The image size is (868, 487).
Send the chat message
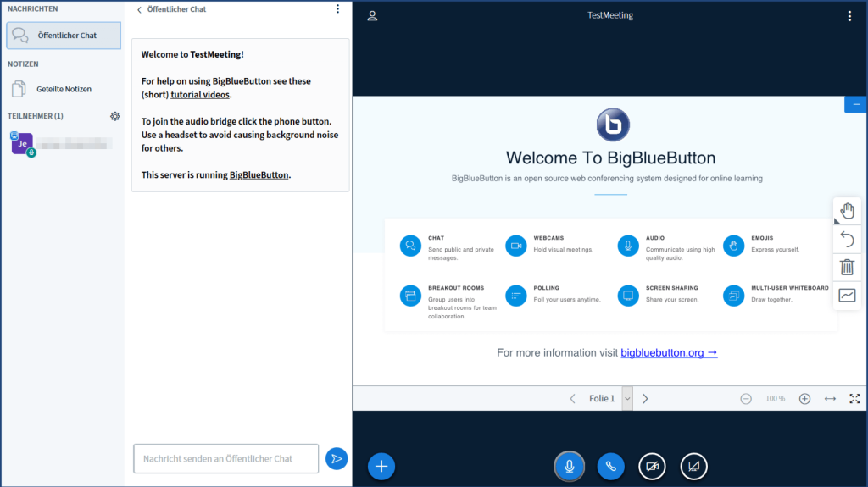click(x=336, y=458)
